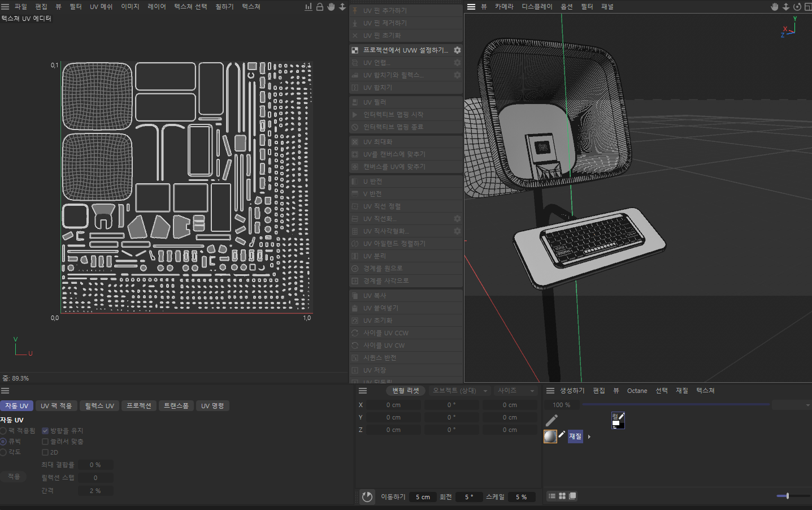Image resolution: width=812 pixels, height=510 pixels.
Task: Open the UV editor hamburger menu
Action: pyautogui.click(x=5, y=7)
